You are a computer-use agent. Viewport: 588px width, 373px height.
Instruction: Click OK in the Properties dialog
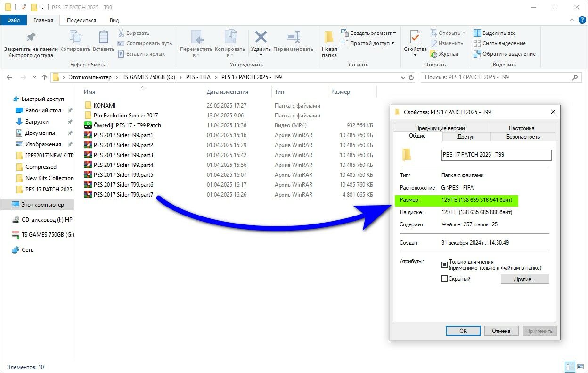463,331
